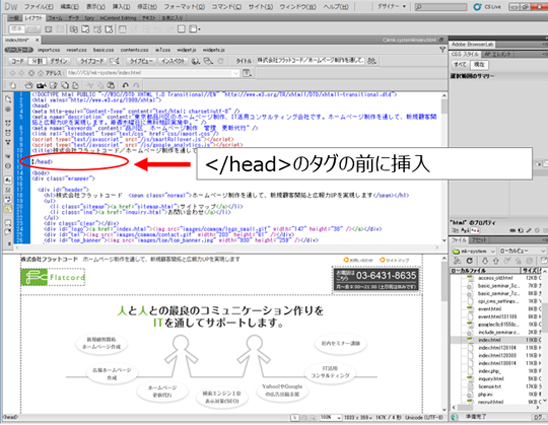Click the paste icon in standard toolbar
This screenshot has width=548, height=425.
click(111, 85)
